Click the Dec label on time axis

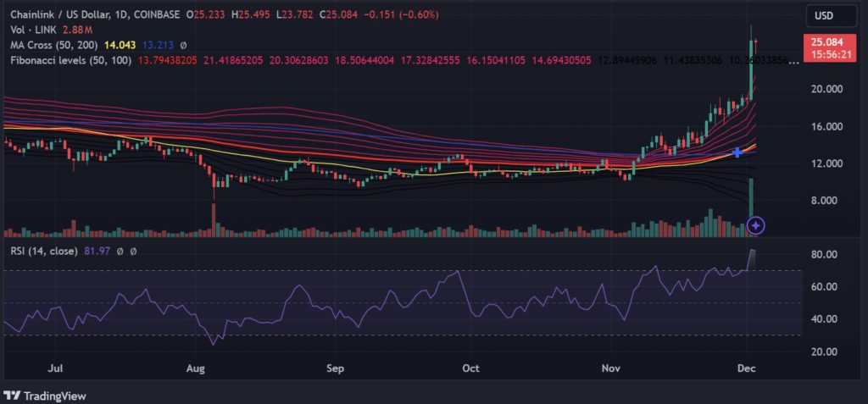(748, 368)
